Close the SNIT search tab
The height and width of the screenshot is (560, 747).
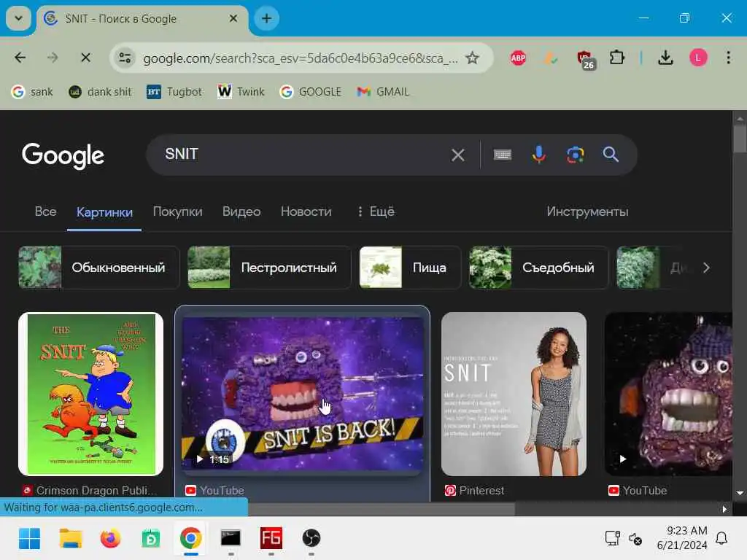[x=233, y=18]
